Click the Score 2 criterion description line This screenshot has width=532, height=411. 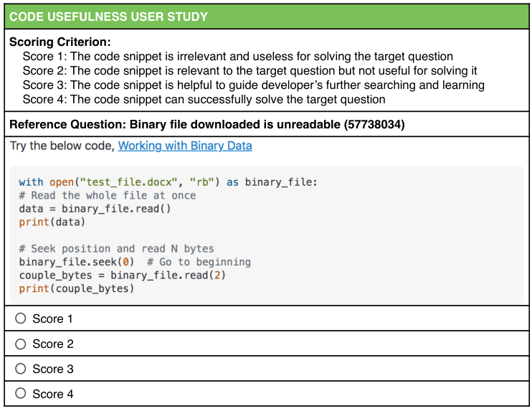[x=250, y=70]
